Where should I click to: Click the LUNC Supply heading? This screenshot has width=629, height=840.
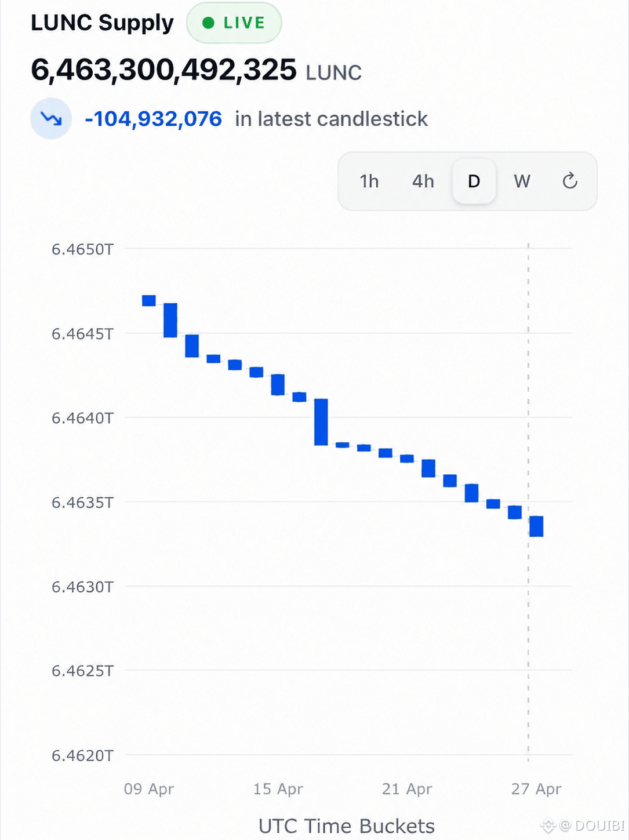(x=102, y=23)
